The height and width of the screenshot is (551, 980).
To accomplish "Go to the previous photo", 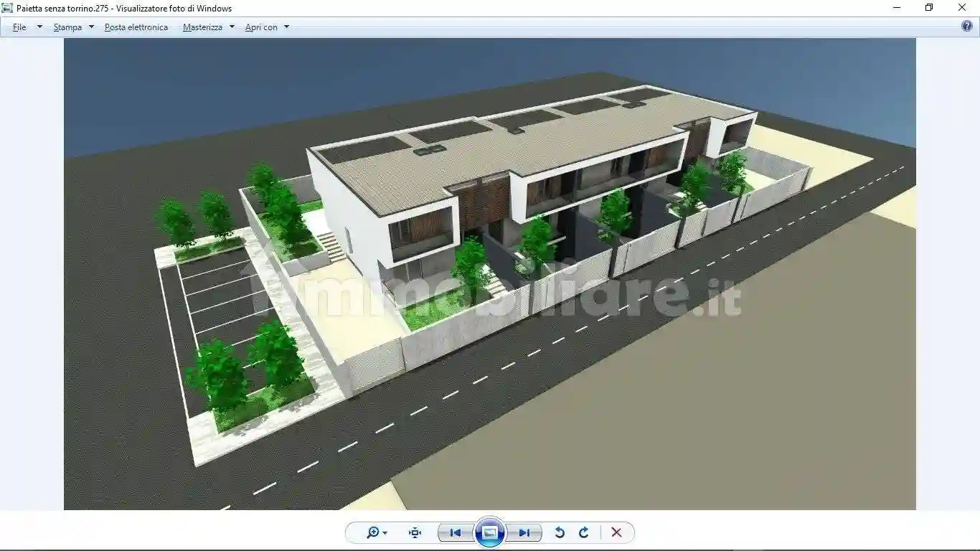I will click(x=455, y=532).
